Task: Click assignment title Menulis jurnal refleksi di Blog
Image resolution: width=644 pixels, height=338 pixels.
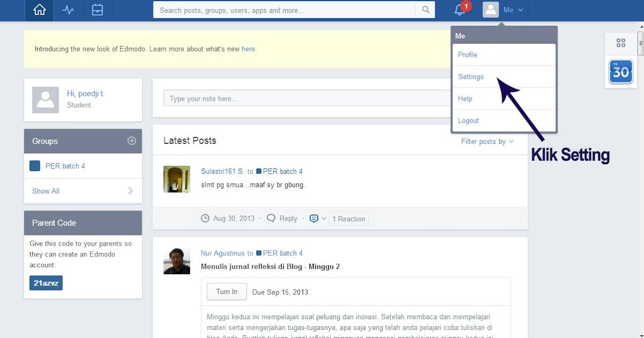Action: [270, 267]
